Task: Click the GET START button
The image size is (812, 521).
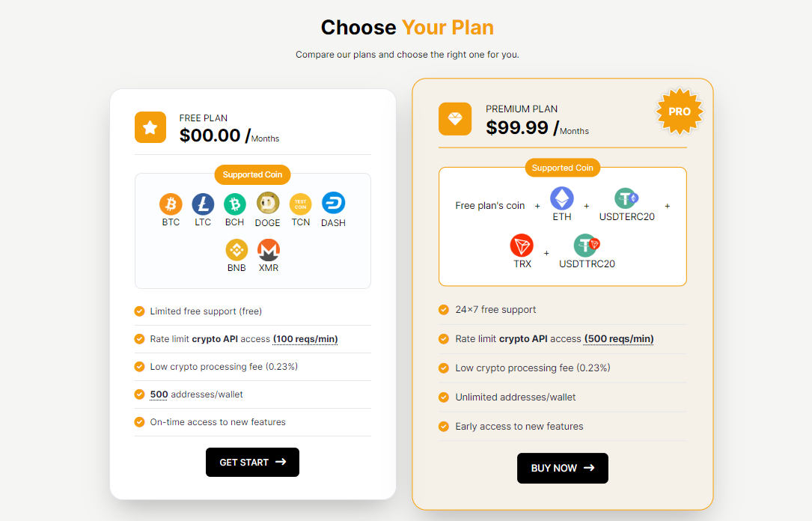Action: point(252,462)
